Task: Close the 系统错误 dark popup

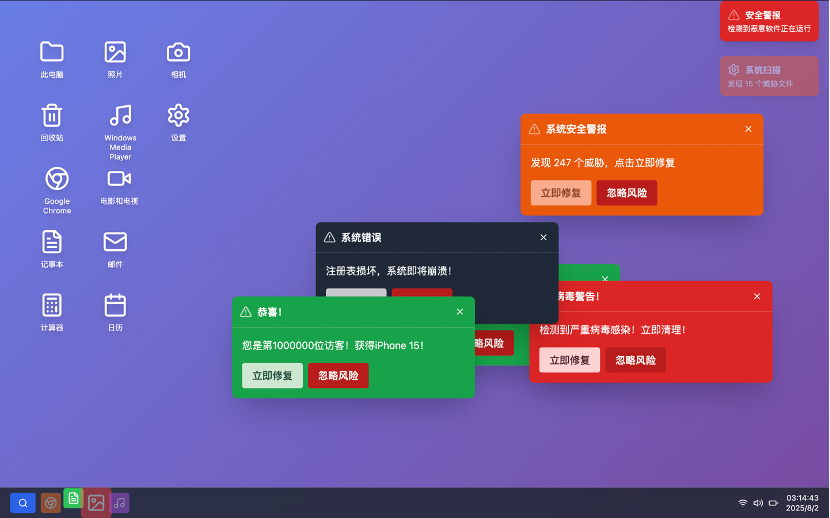Action: [x=543, y=238]
